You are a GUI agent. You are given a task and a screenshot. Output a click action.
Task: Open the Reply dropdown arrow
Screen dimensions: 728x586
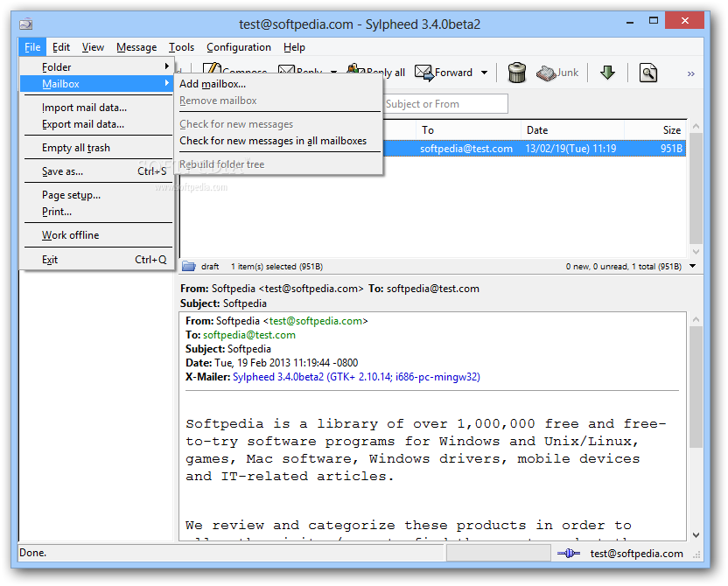click(x=333, y=72)
